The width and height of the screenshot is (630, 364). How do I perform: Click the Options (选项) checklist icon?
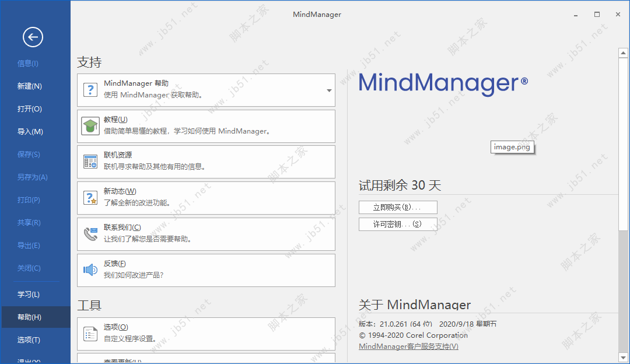tap(90, 334)
